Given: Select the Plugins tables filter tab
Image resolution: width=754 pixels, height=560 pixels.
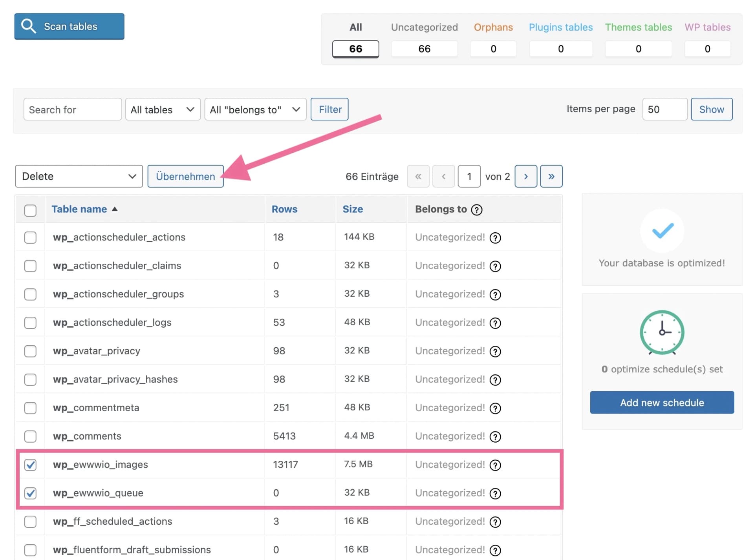Looking at the screenshot, I should (560, 27).
